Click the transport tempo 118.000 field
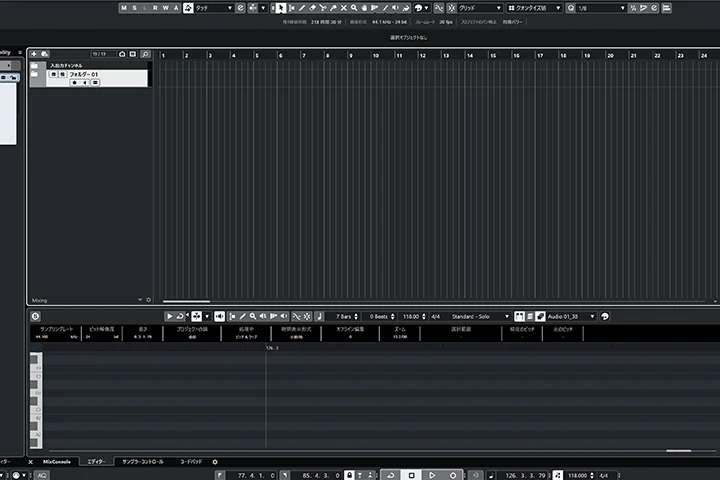720x480 pixels. pyautogui.click(x=578, y=475)
